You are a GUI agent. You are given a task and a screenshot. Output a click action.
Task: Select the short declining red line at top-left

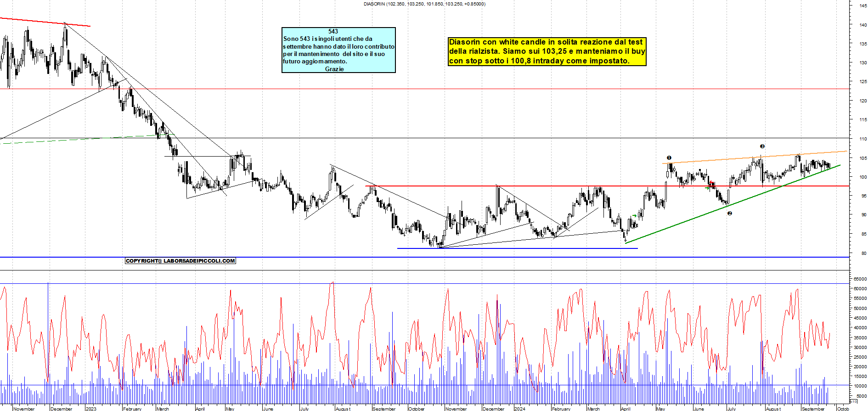pyautogui.click(x=45, y=22)
